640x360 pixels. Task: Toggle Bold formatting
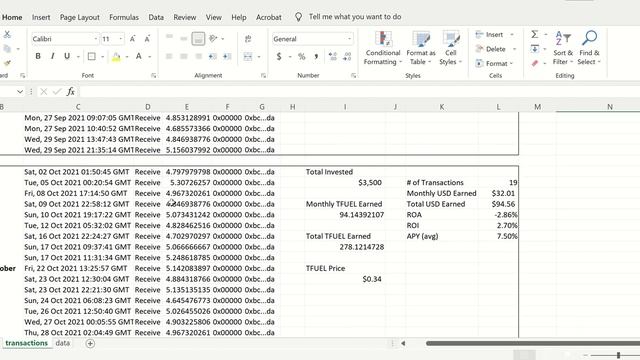pyautogui.click(x=38, y=56)
